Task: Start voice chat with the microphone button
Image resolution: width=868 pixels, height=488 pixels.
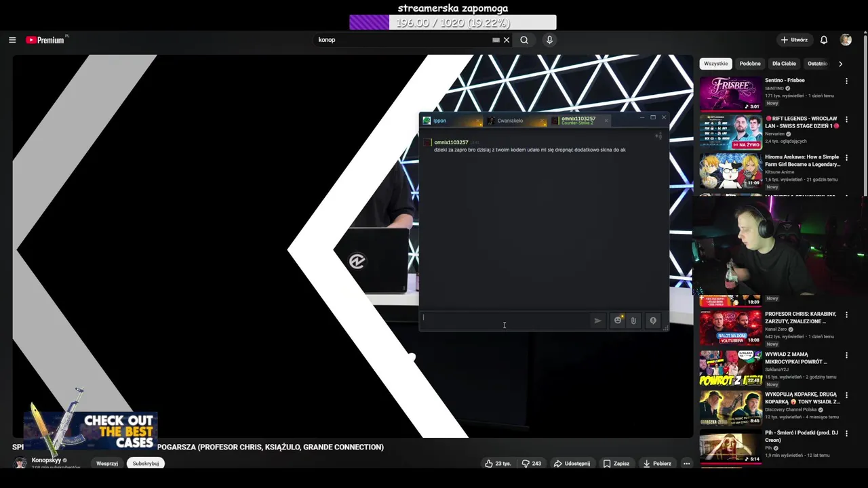Action: (x=653, y=321)
